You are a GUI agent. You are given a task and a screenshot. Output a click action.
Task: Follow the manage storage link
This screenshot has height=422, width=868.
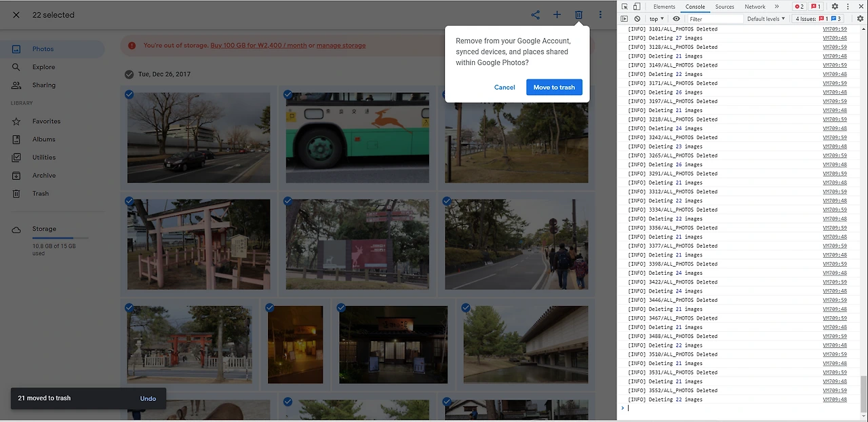[x=341, y=45]
